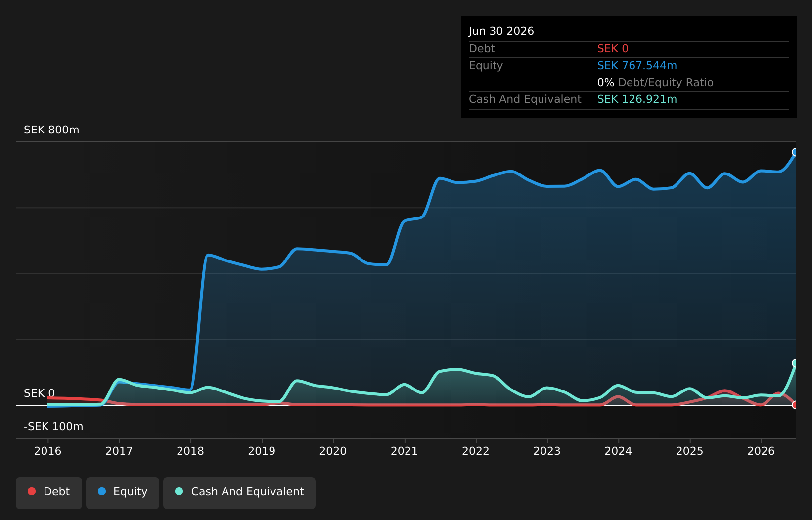
Task: Click the 0% Debt/Equity Ratio text
Action: (x=655, y=83)
